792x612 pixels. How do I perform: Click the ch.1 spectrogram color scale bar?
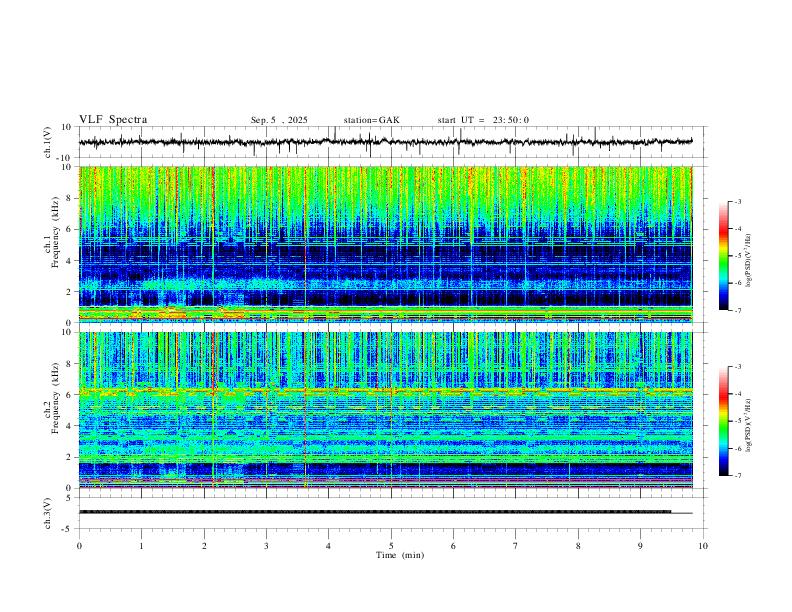coord(723,256)
